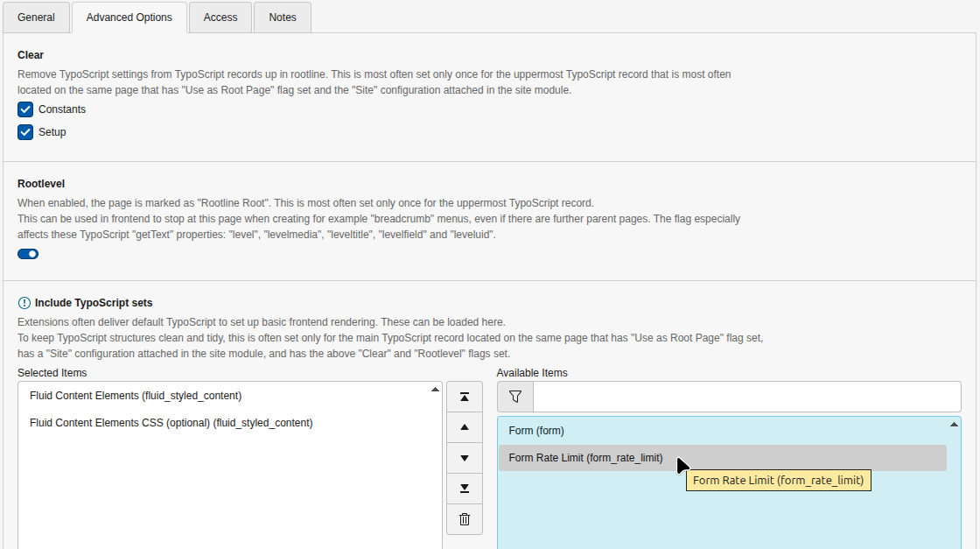Click the filter icon beside Available Items
Screen dimensions: 980x549
(x=514, y=396)
